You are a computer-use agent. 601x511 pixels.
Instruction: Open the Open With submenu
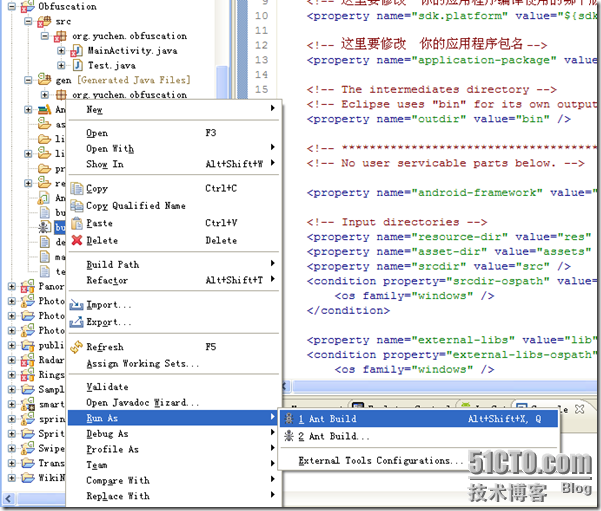coord(174,148)
